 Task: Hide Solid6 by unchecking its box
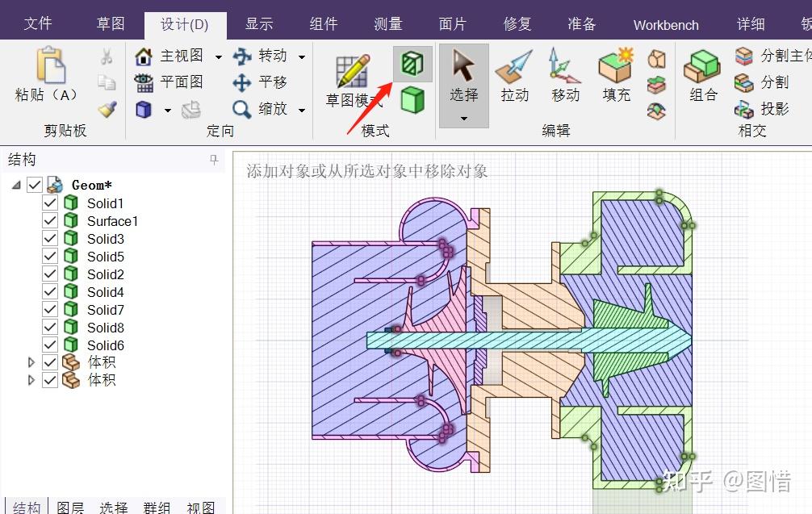pyautogui.click(x=50, y=345)
